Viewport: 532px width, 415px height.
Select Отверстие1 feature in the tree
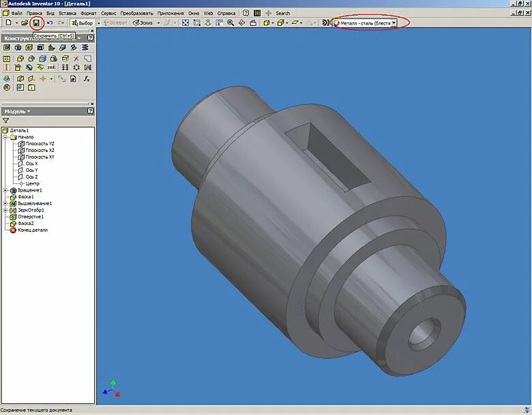point(31,217)
